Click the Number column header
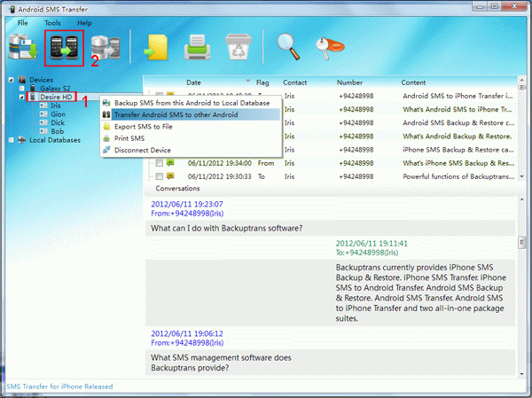The height and width of the screenshot is (398, 532). pos(349,82)
